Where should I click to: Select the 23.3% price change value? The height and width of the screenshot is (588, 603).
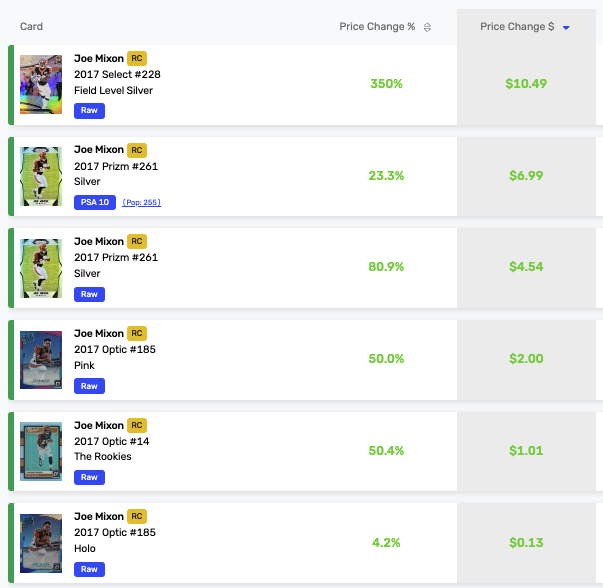coord(386,176)
